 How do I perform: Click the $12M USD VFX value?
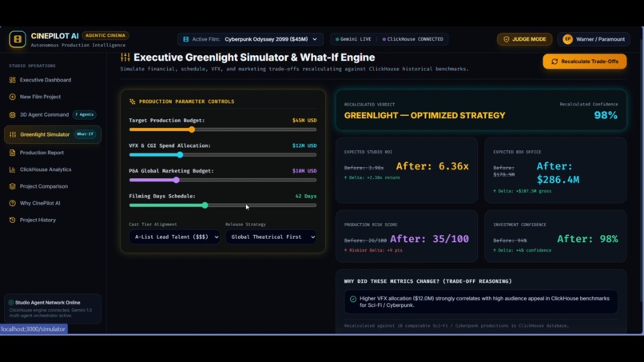click(304, 146)
